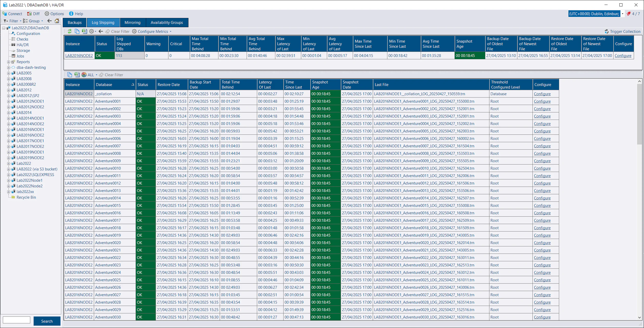Refresh the log shipping summary grid

click(70, 31)
